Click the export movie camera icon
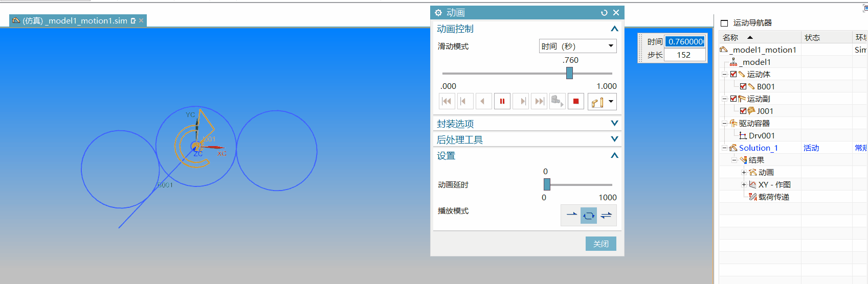 pos(557,101)
